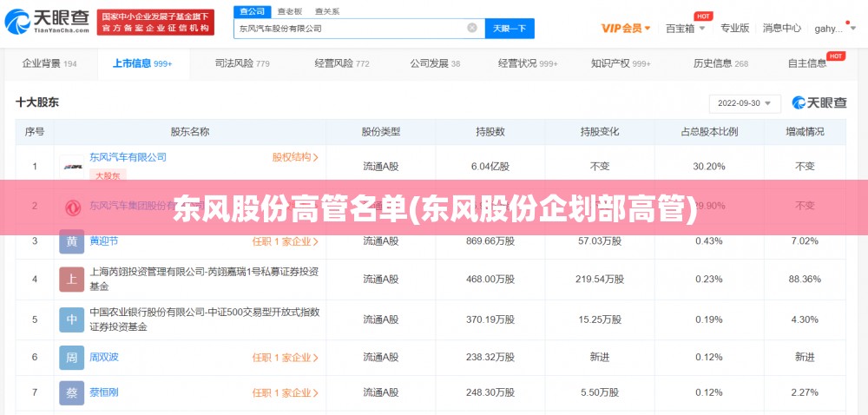
Task: Click the 大股东 tag under 东风汽车有限公司
Action: pyautogui.click(x=108, y=176)
